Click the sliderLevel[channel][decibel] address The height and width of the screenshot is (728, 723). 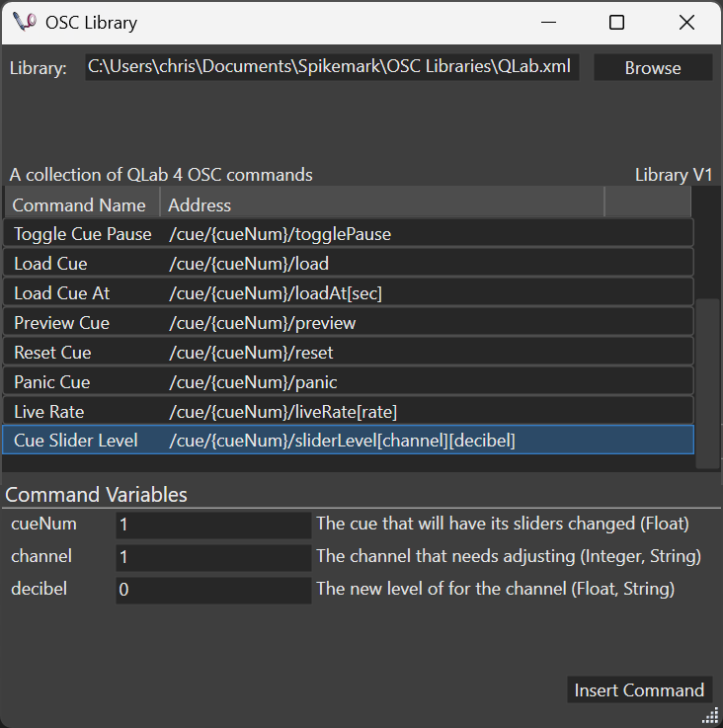tap(342, 441)
